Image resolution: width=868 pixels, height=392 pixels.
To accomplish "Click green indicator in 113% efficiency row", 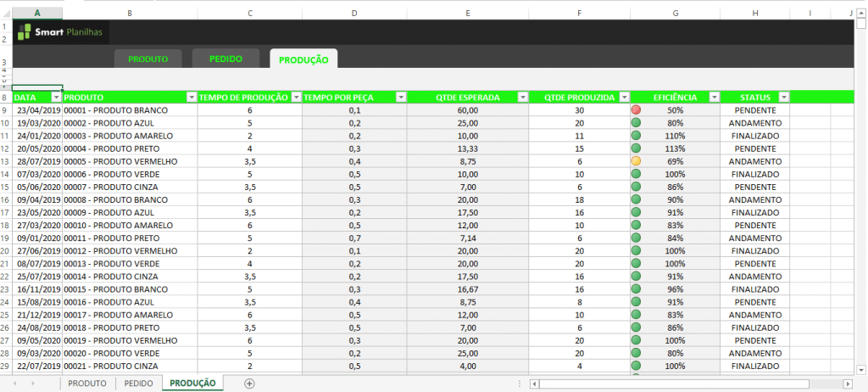I will pyautogui.click(x=636, y=148).
